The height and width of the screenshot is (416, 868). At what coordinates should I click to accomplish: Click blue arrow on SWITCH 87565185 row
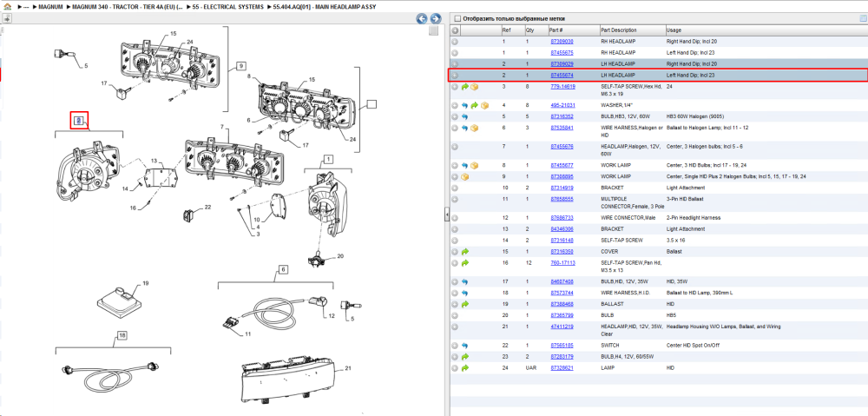pyautogui.click(x=465, y=345)
